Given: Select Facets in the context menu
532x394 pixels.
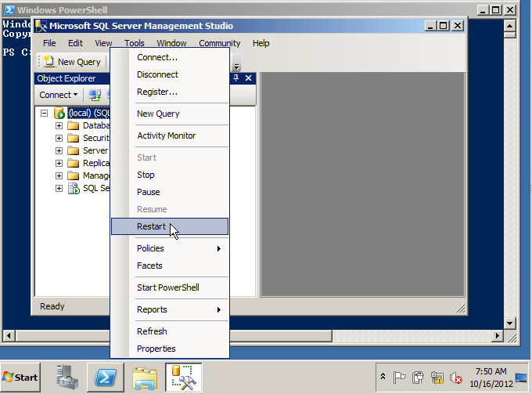Looking at the screenshot, I should point(170,266).
